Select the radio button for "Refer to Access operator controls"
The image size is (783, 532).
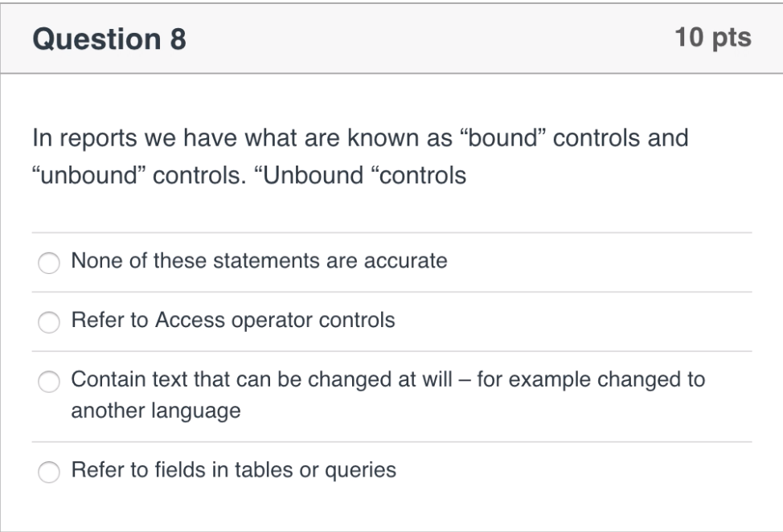coord(48,319)
